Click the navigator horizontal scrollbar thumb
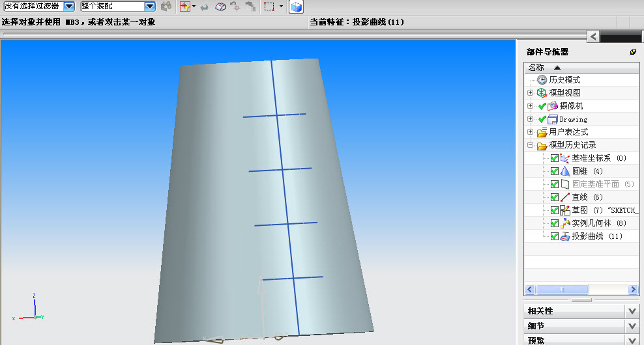 563,289
